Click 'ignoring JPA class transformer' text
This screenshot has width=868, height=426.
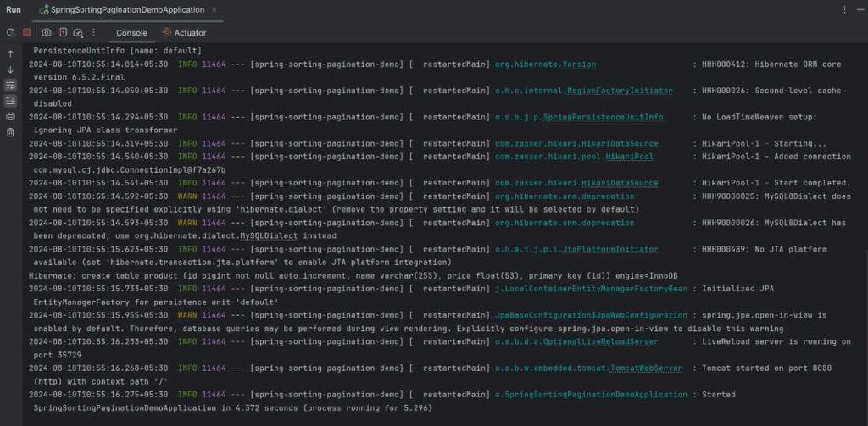click(105, 130)
